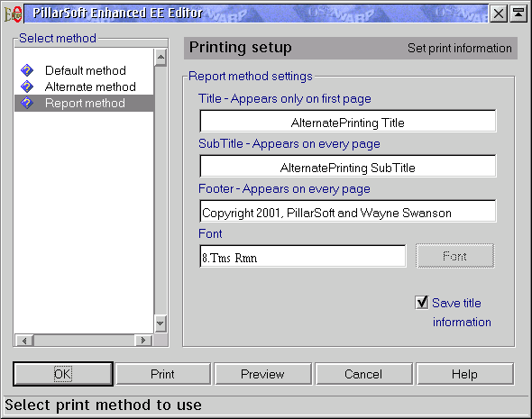This screenshot has width=532, height=419.
Task: Cancel the printing setup dialog
Action: (x=363, y=374)
